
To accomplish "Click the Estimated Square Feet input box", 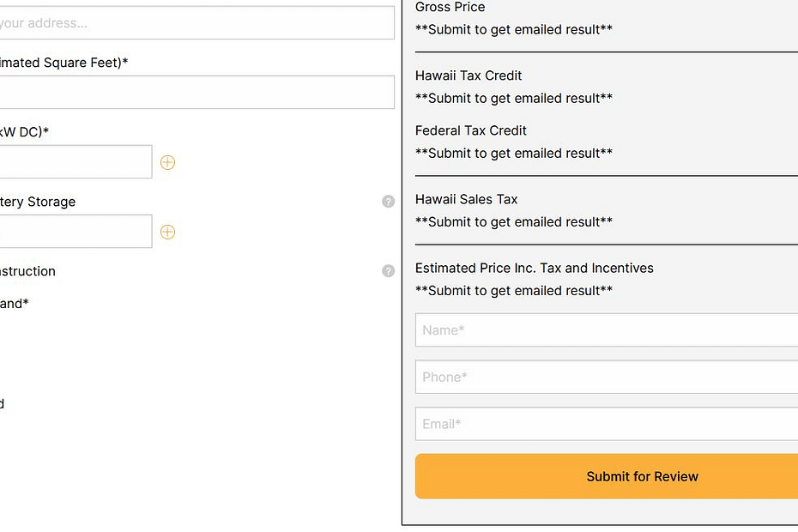I will click(x=196, y=92).
